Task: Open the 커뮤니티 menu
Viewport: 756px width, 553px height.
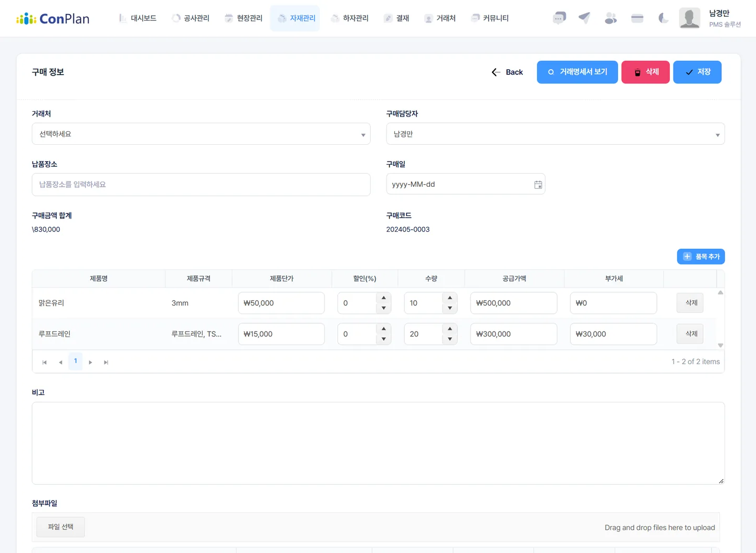Action: [x=490, y=18]
